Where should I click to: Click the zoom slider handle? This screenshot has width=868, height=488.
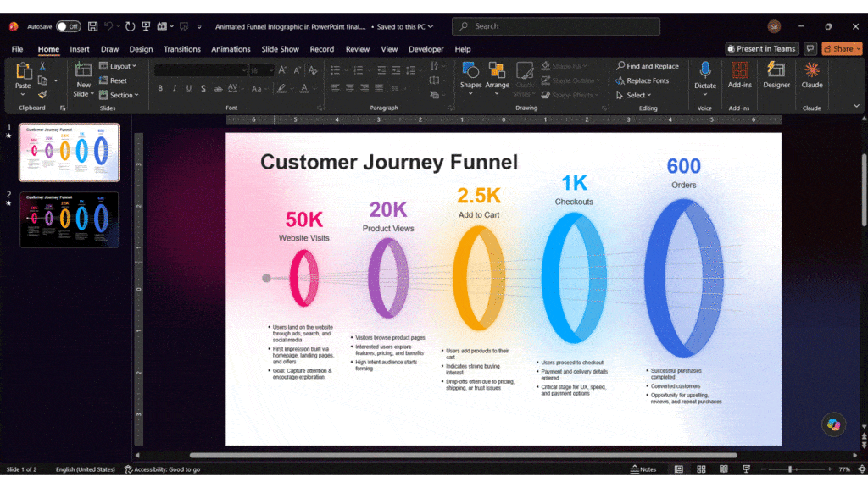(x=790, y=469)
